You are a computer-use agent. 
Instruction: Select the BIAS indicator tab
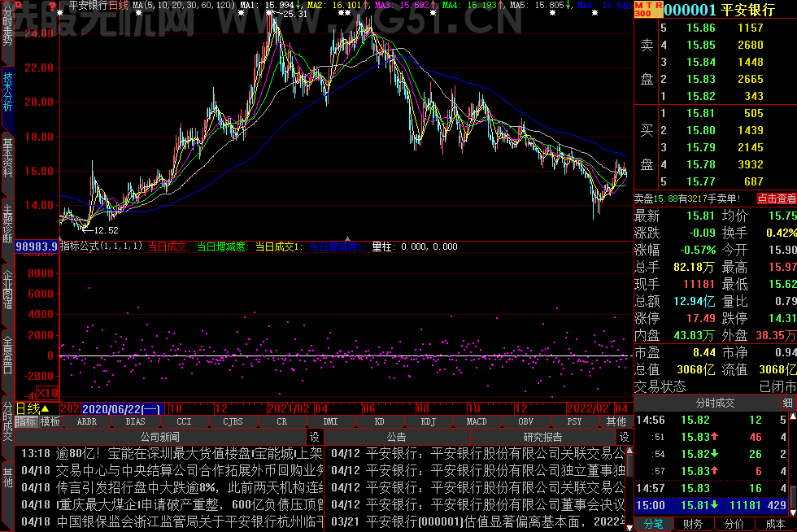coord(135,421)
